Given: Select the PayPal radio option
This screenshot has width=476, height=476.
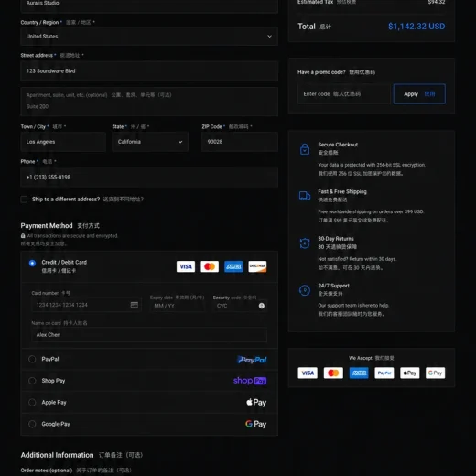Looking at the screenshot, I should click(x=32, y=359).
